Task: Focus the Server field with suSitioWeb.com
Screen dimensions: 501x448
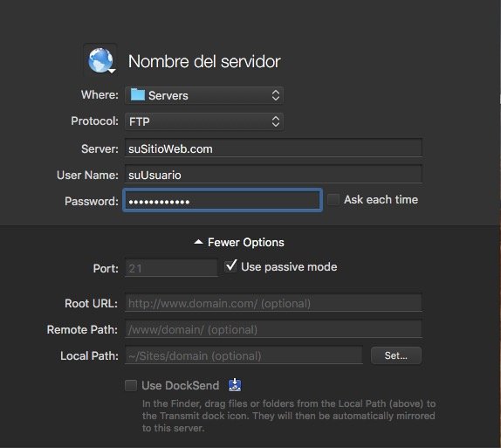Action: tap(273, 148)
